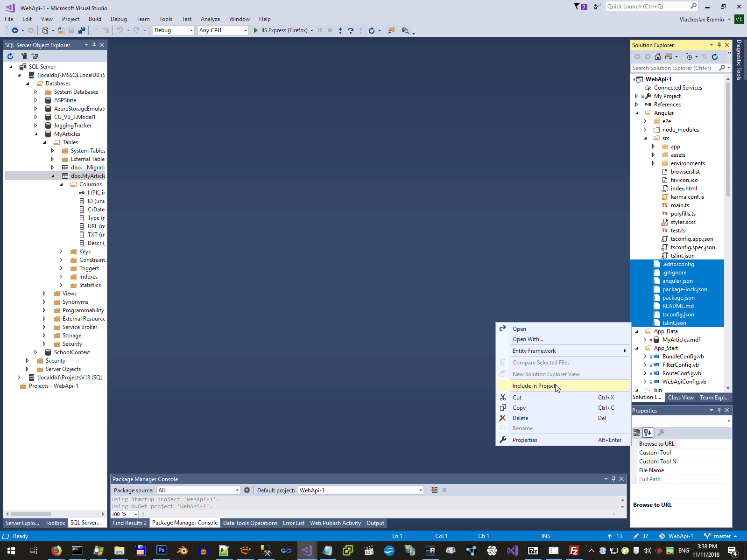This screenshot has width=747, height=560.
Task: Click the Diagnostic Tools side tab
Action: tap(739, 60)
